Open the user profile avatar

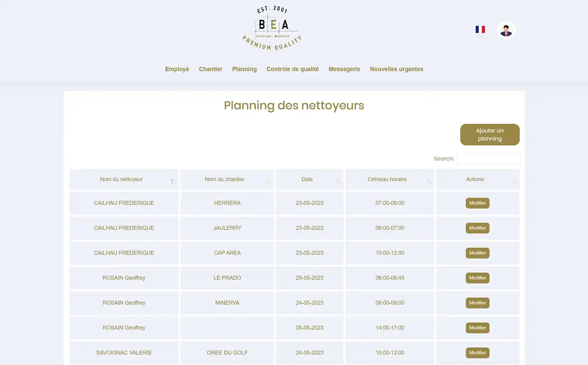tap(506, 30)
